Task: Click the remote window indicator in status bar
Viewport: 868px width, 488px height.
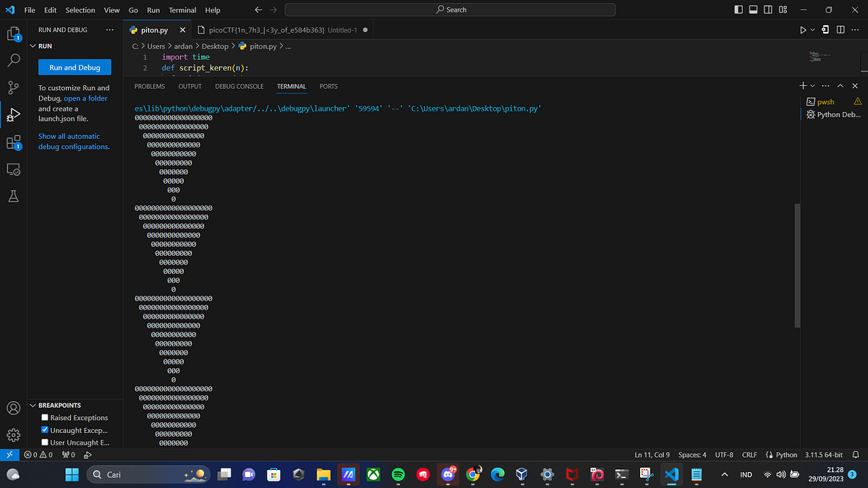Action: point(9,455)
